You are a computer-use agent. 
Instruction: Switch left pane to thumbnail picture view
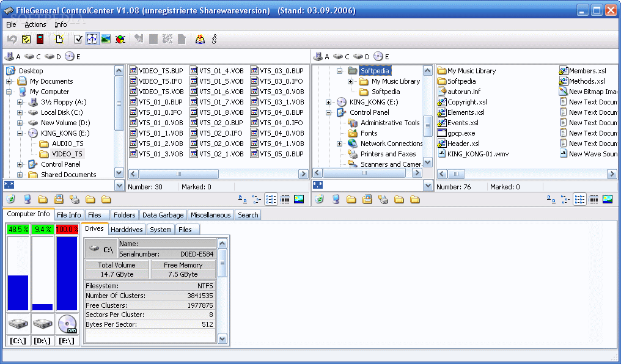[x=299, y=199]
